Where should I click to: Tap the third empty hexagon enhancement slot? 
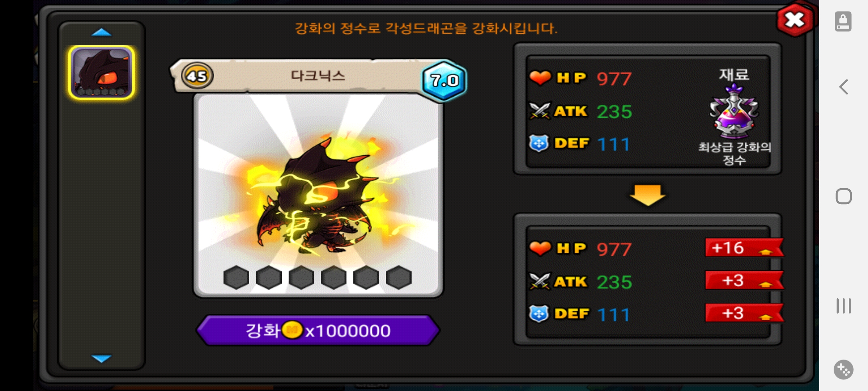301,277
